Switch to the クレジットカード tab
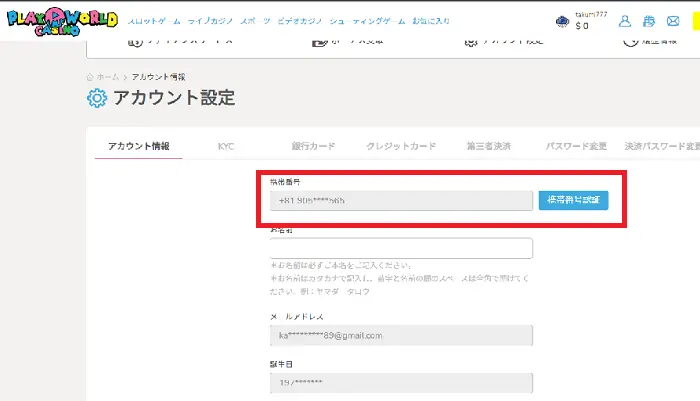 tap(400, 146)
